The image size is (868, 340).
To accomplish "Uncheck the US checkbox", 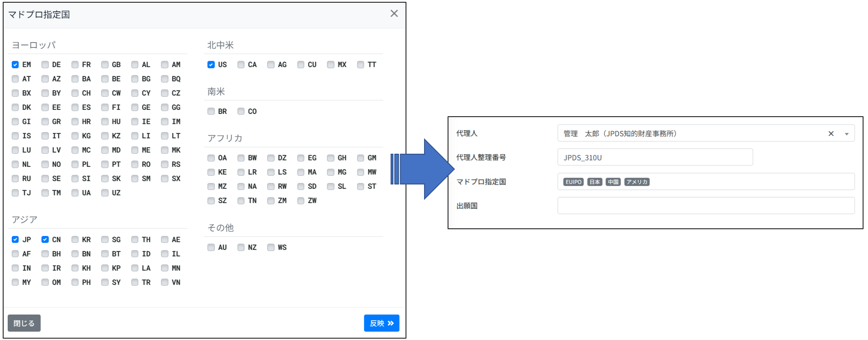I will point(211,65).
